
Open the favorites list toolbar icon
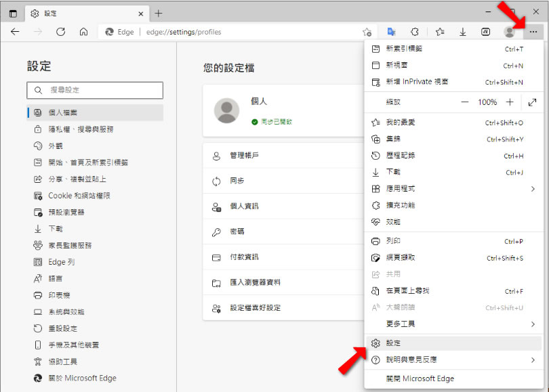click(x=440, y=32)
